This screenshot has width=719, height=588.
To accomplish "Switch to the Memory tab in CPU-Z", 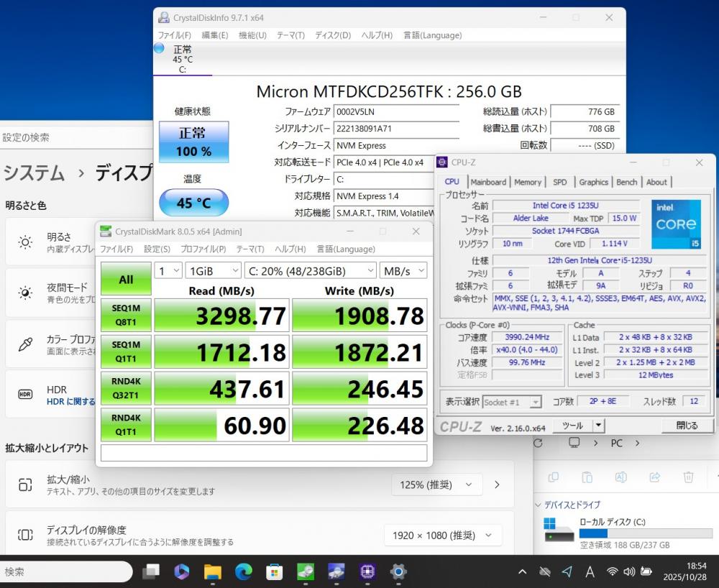I will click(x=528, y=182).
